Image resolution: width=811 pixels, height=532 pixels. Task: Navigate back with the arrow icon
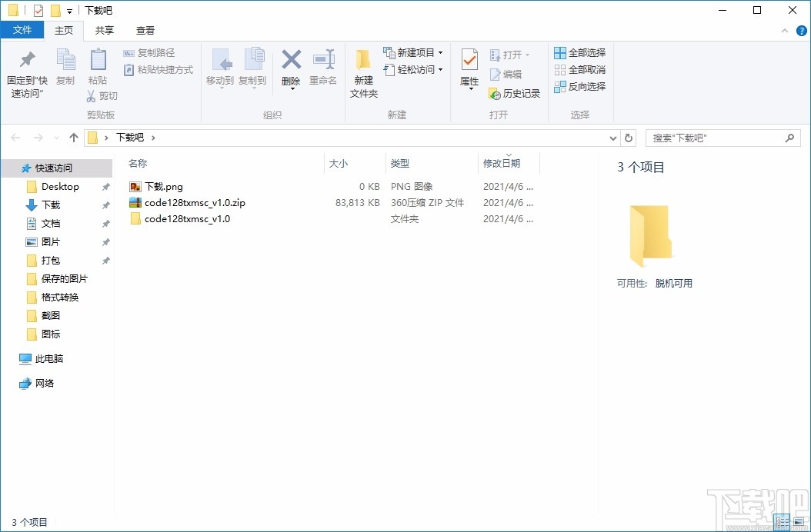coord(15,137)
